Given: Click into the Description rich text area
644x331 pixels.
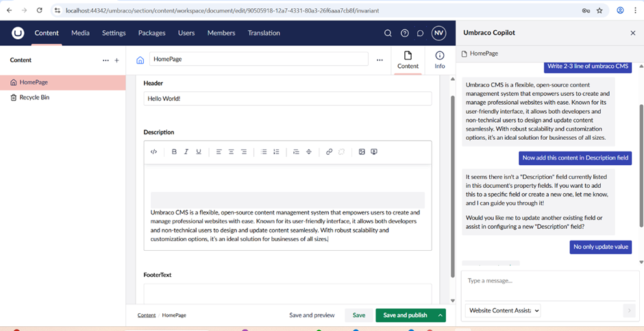Looking at the screenshot, I should [288, 207].
